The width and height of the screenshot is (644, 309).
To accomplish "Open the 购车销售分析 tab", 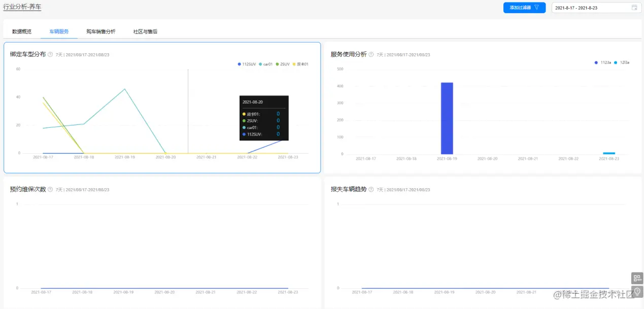I will (x=101, y=31).
